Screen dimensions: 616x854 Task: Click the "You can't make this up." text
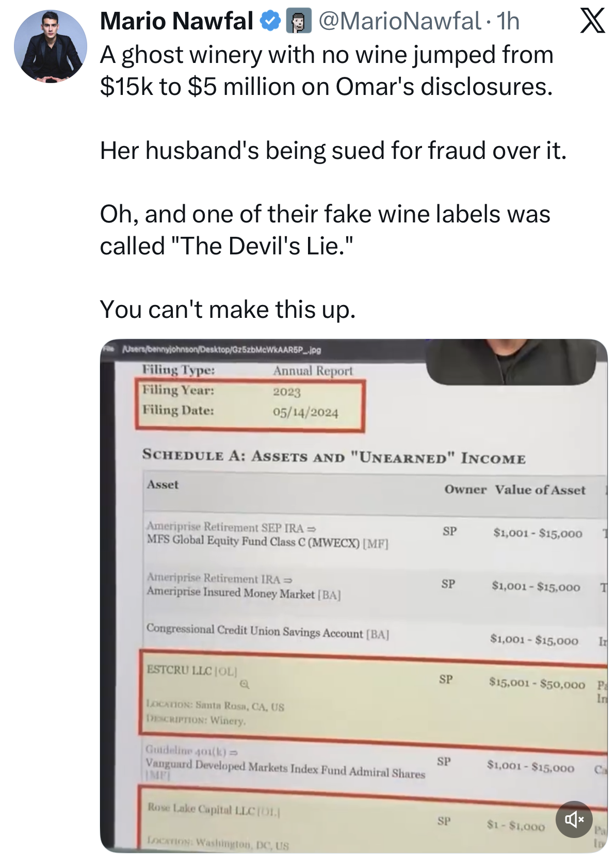[x=228, y=310]
